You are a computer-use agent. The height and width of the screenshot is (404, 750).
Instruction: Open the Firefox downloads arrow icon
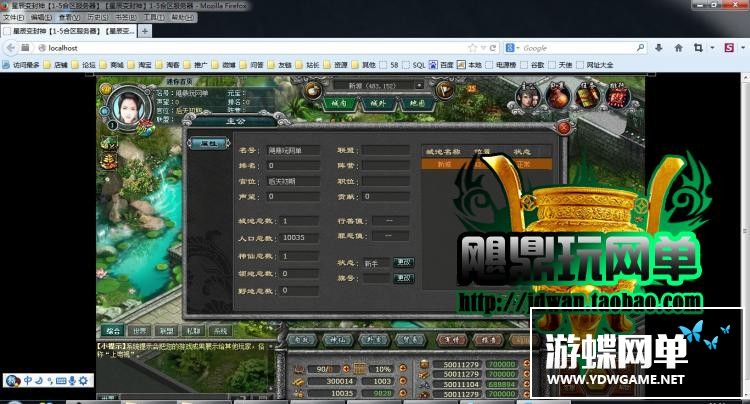coord(659,48)
